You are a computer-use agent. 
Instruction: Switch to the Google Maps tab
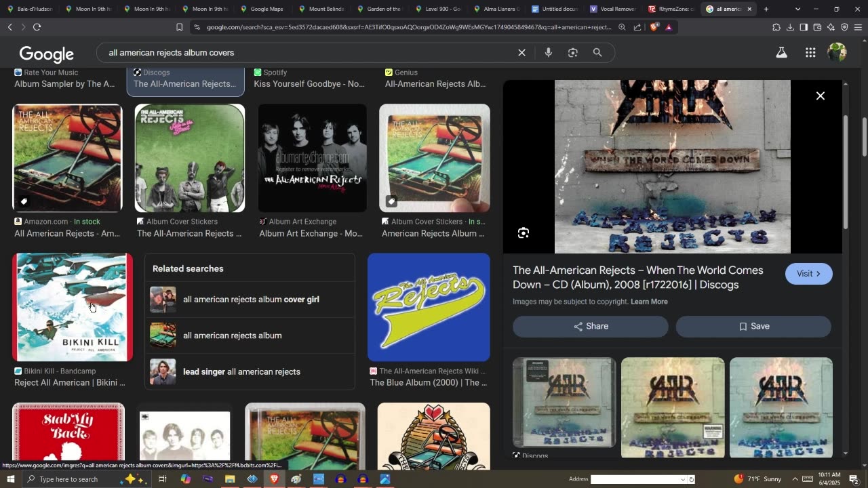point(266,9)
